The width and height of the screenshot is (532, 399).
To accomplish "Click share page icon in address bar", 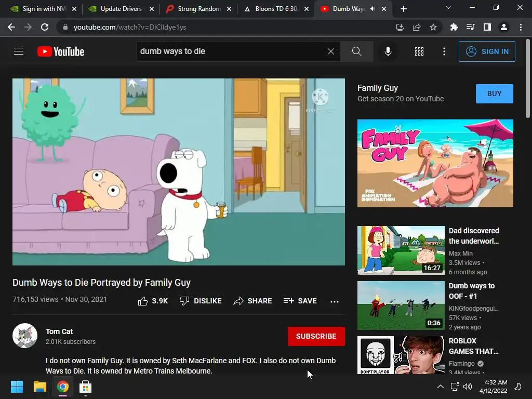I will click(417, 27).
